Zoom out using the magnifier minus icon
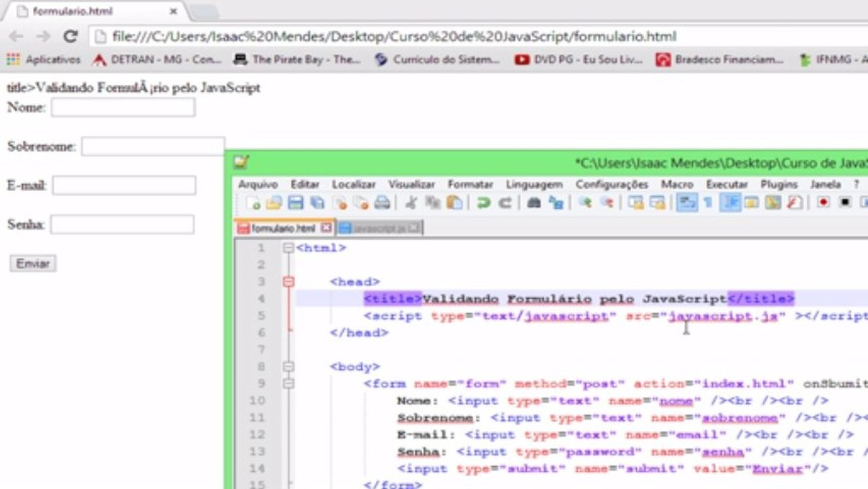 [607, 202]
